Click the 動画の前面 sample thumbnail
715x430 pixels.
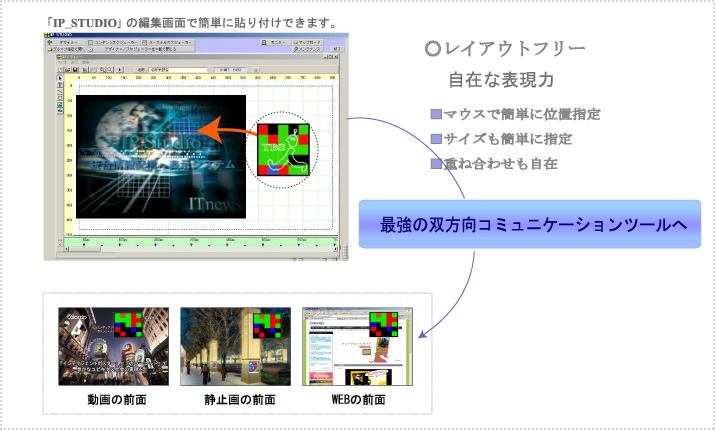[x=114, y=346]
